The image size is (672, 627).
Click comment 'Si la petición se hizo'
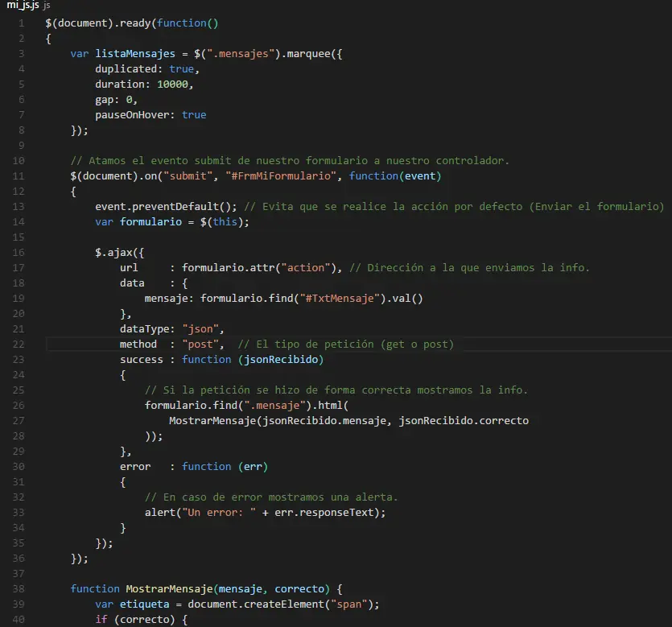(x=336, y=390)
